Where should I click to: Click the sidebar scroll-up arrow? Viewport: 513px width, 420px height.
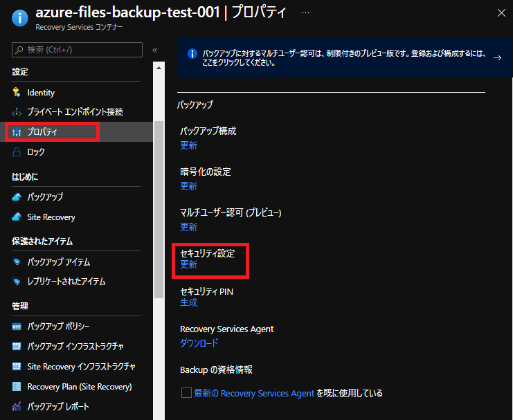159,68
